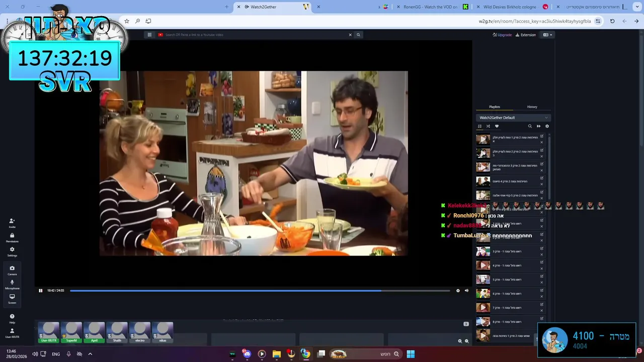The height and width of the screenshot is (362, 644).
Task: Reload the page
Action: click(x=612, y=21)
